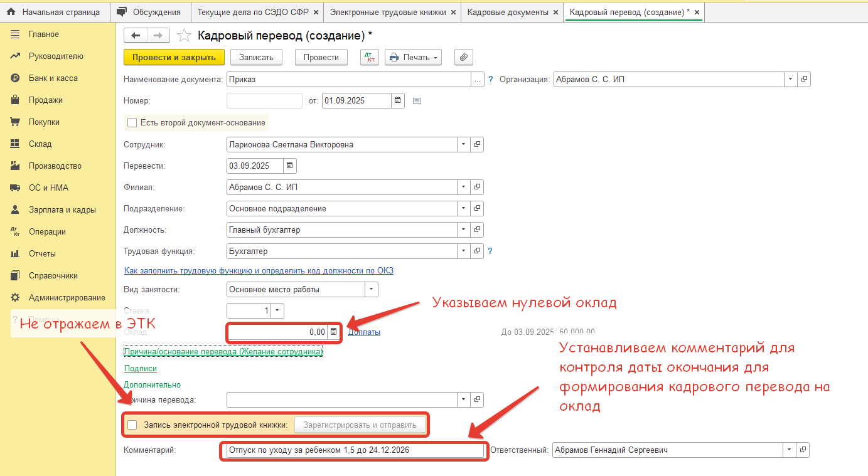
Task: Click the Провести и закрыть button
Action: pos(174,57)
